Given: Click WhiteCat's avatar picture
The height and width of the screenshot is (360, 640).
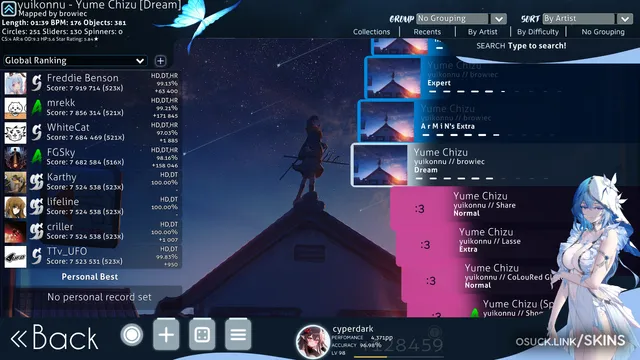Looking at the screenshot, I should click(x=16, y=133).
